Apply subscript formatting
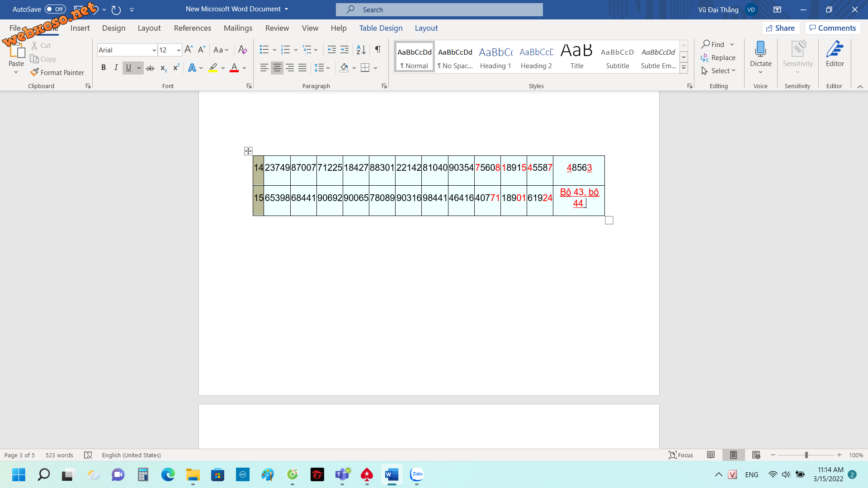This screenshot has width=868, height=488. pyautogui.click(x=163, y=68)
